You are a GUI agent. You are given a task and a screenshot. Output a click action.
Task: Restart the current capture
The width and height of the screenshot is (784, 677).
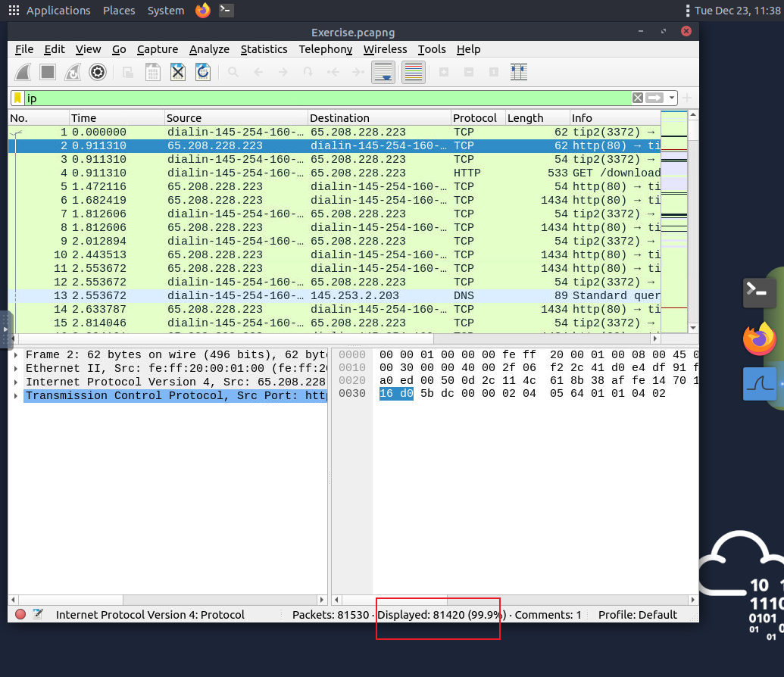73,73
